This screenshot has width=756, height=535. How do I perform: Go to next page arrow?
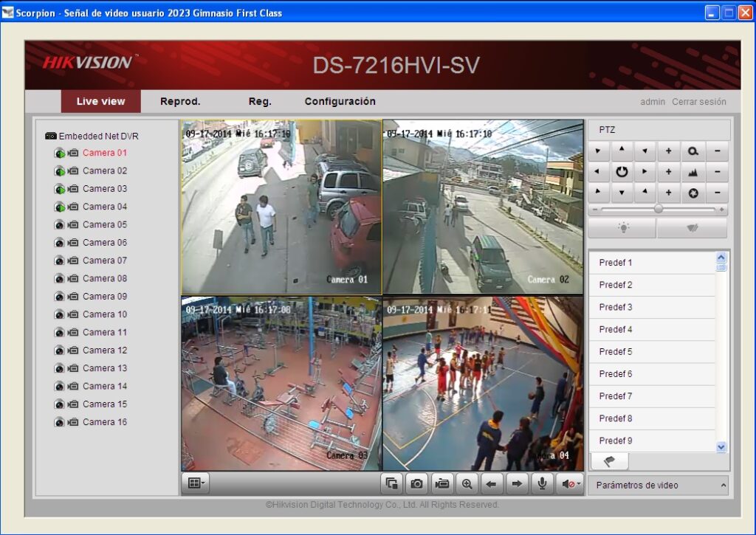(516, 483)
